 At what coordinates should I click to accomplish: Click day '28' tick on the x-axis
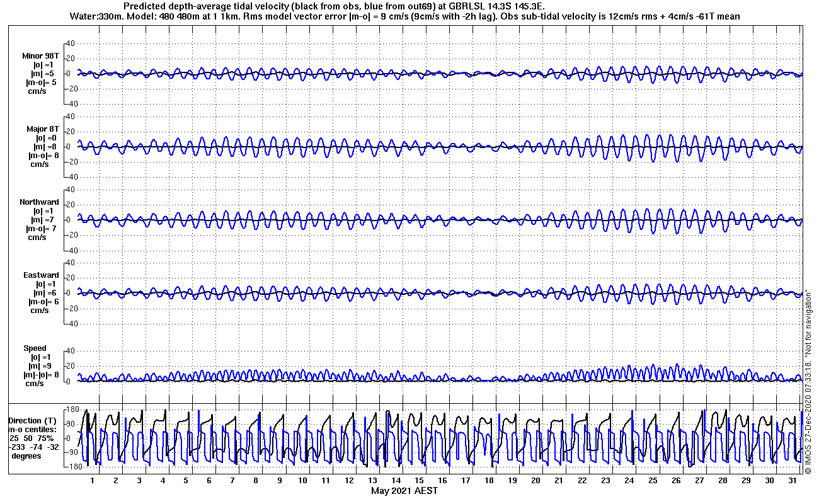722,480
